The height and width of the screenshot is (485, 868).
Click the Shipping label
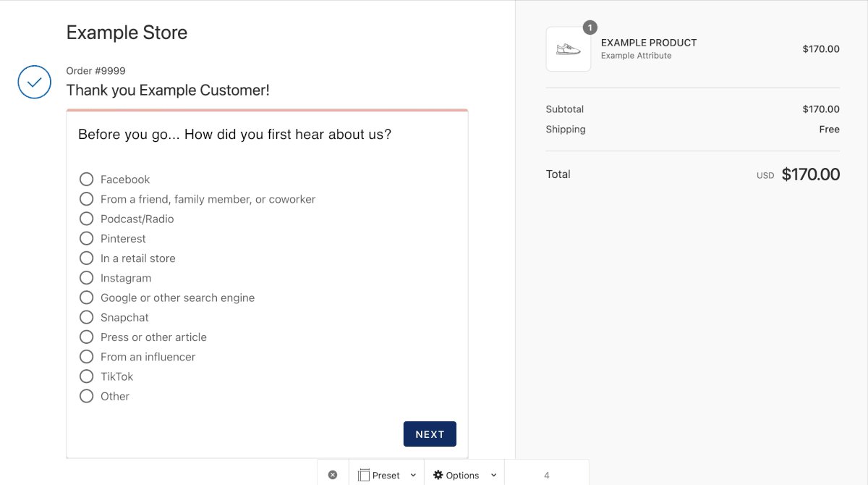[566, 130]
